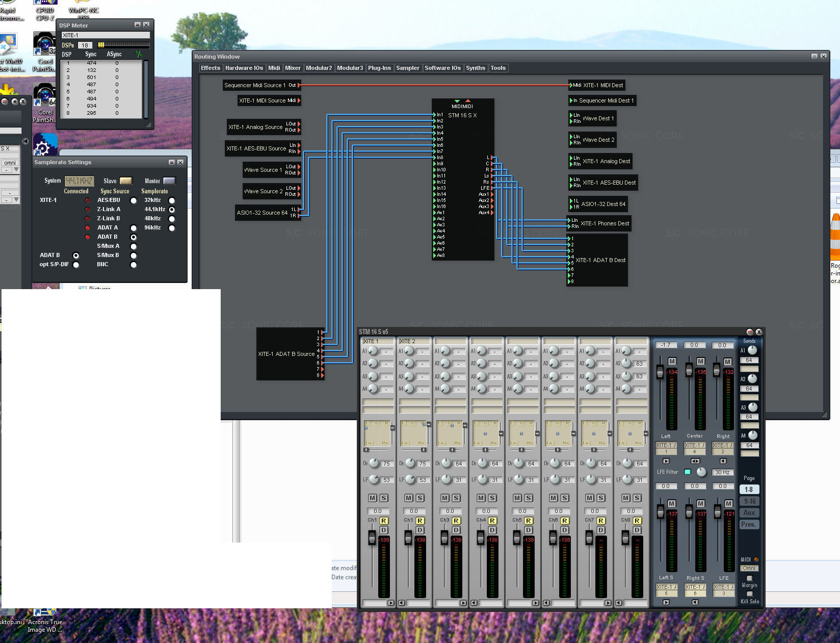Mute the Left S bus output
840x643 pixels.
[672, 503]
